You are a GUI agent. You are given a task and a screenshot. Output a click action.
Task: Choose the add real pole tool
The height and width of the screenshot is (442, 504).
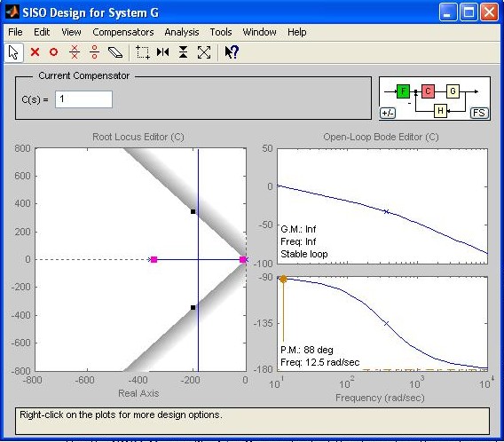[x=35, y=52]
